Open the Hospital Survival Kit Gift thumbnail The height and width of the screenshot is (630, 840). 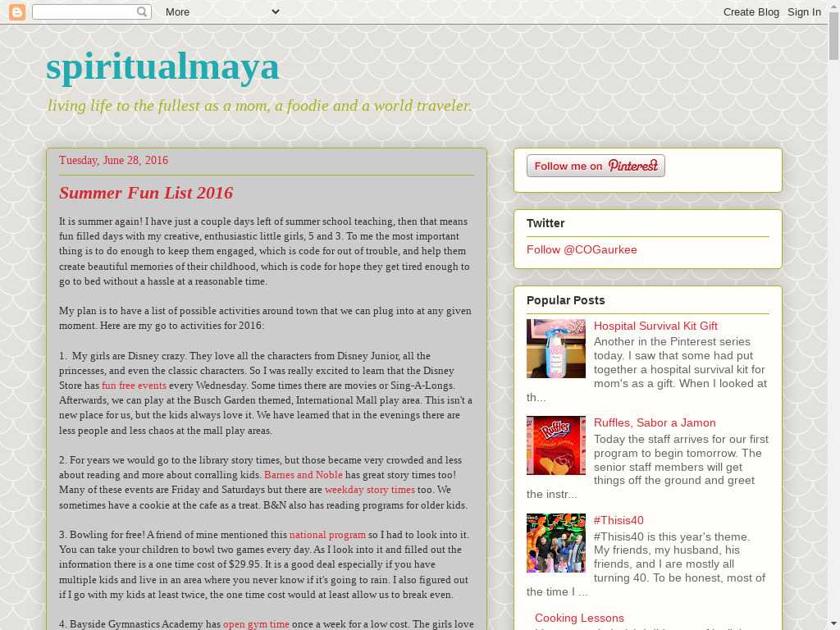pyautogui.click(x=556, y=349)
